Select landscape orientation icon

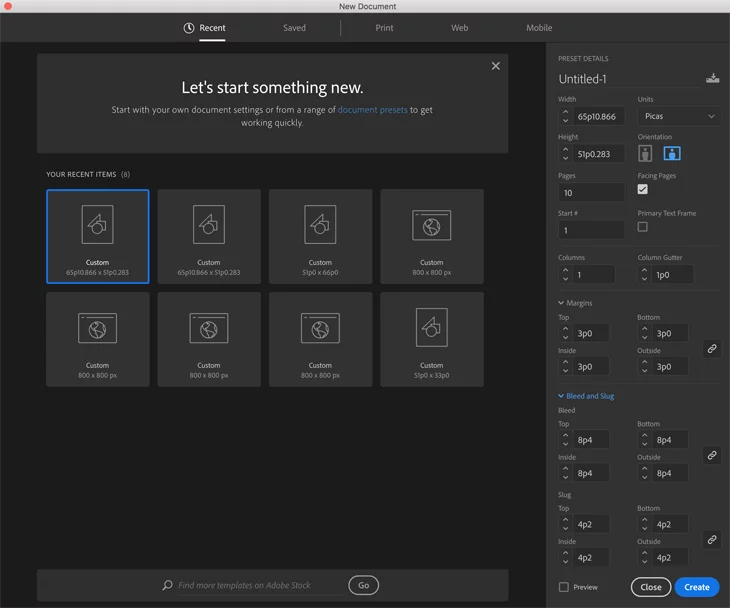click(x=672, y=153)
